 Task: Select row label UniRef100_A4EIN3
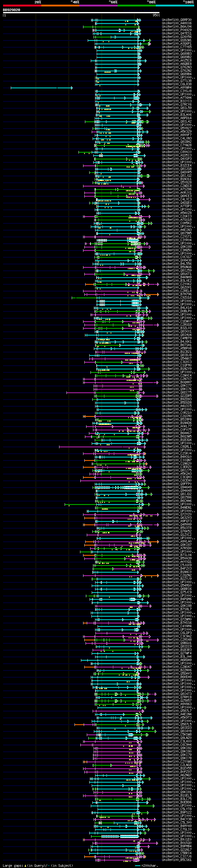click(177, 230)
